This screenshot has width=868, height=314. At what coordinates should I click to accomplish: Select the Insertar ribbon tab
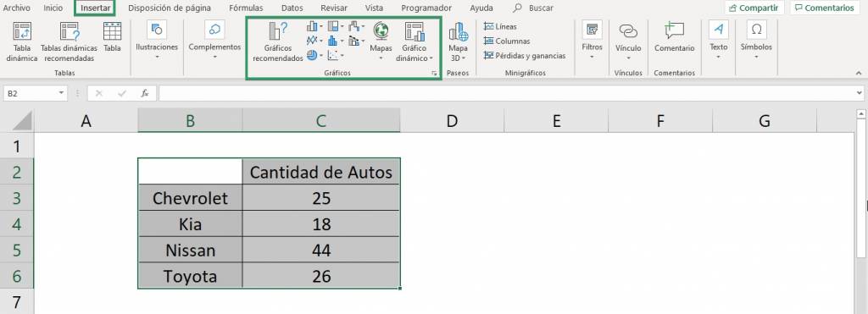click(95, 8)
